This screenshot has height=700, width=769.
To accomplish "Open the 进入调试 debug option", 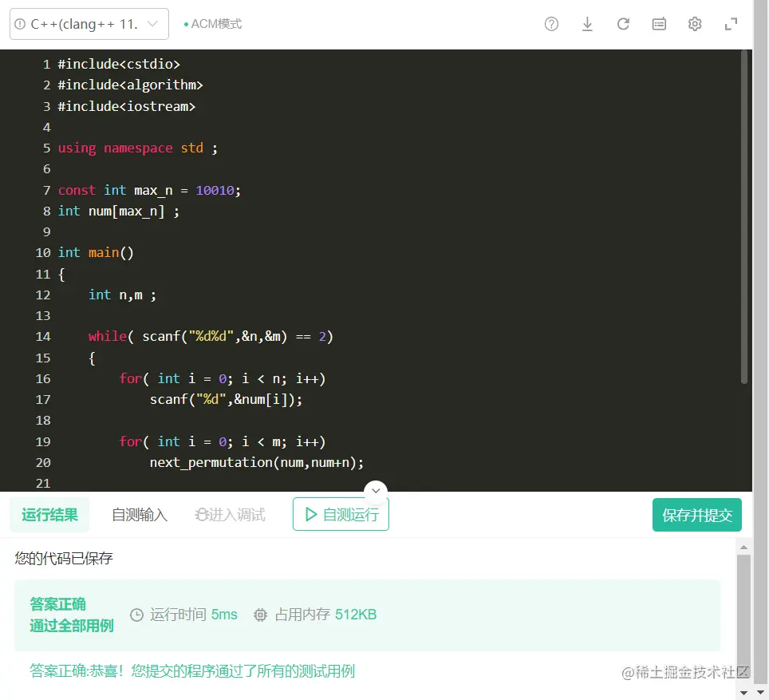I will tap(230, 515).
